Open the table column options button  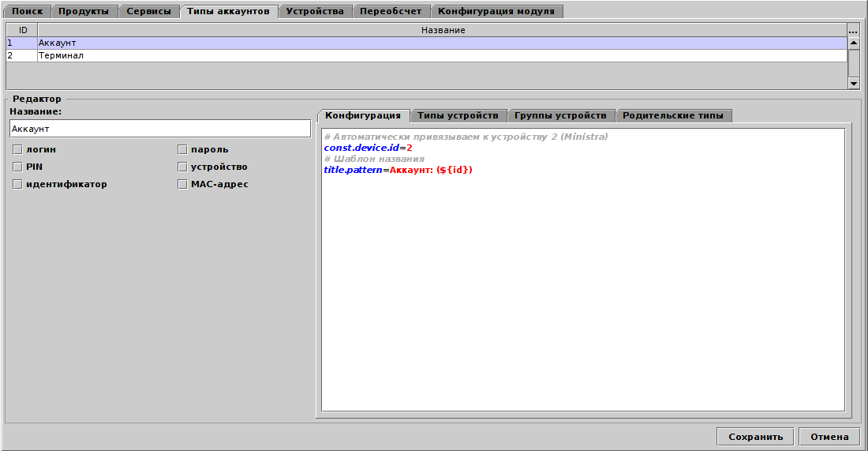[853, 30]
